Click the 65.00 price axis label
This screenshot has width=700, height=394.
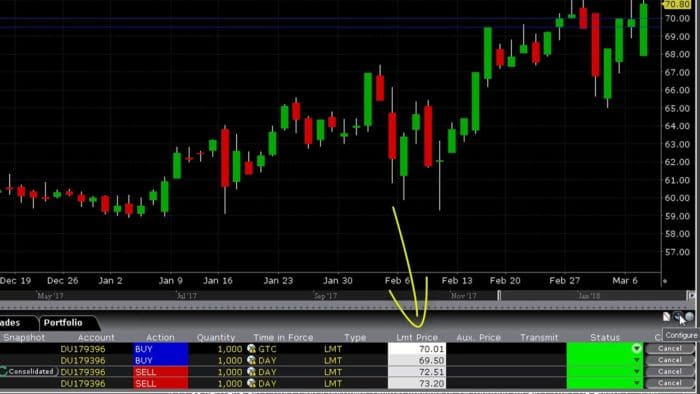(x=677, y=108)
